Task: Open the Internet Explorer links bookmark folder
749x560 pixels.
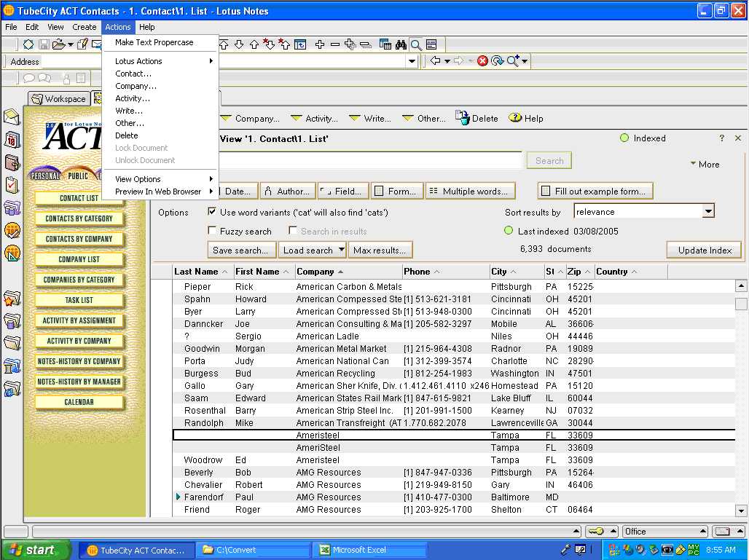Action: pyautogui.click(x=12, y=390)
